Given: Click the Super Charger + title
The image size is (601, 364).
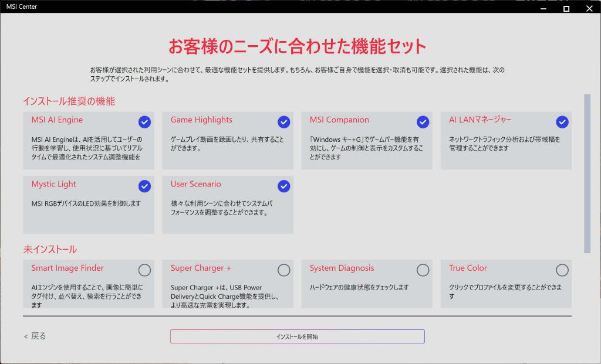Looking at the screenshot, I should click(201, 268).
